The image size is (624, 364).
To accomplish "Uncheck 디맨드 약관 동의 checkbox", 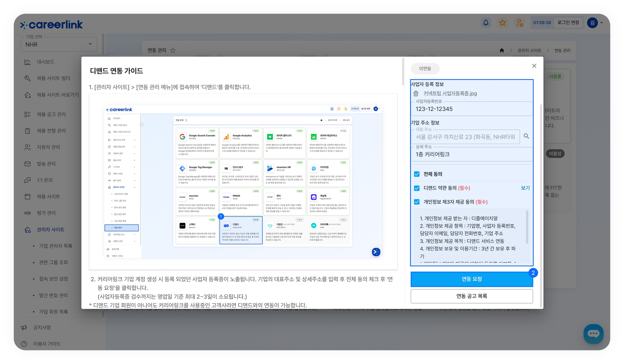I will 417,188.
